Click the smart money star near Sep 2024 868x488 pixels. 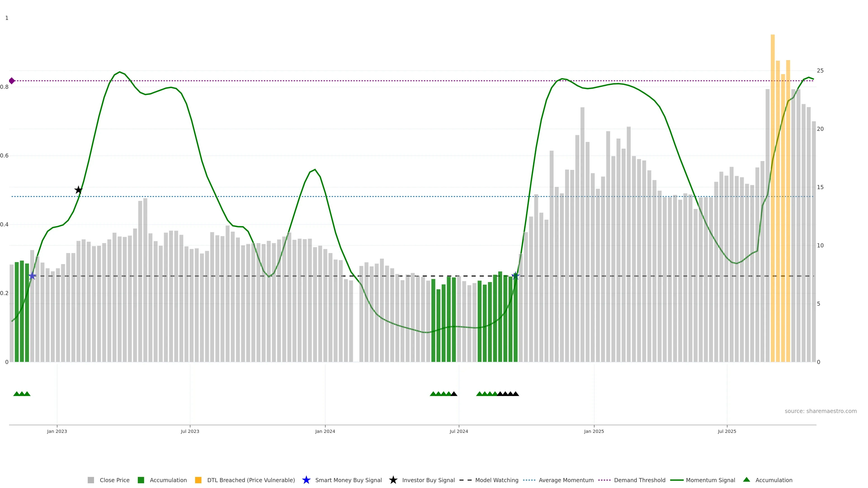(x=515, y=276)
